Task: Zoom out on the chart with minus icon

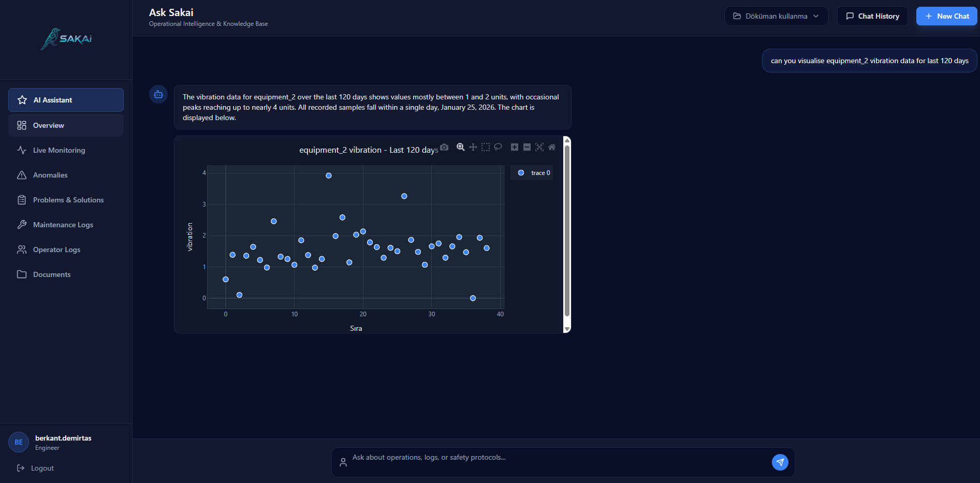Action: pos(527,147)
